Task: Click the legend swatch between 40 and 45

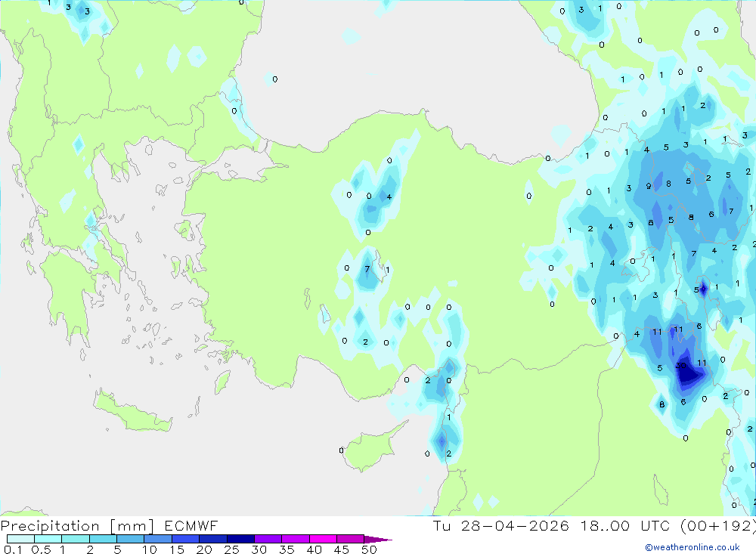Action: coord(323,539)
